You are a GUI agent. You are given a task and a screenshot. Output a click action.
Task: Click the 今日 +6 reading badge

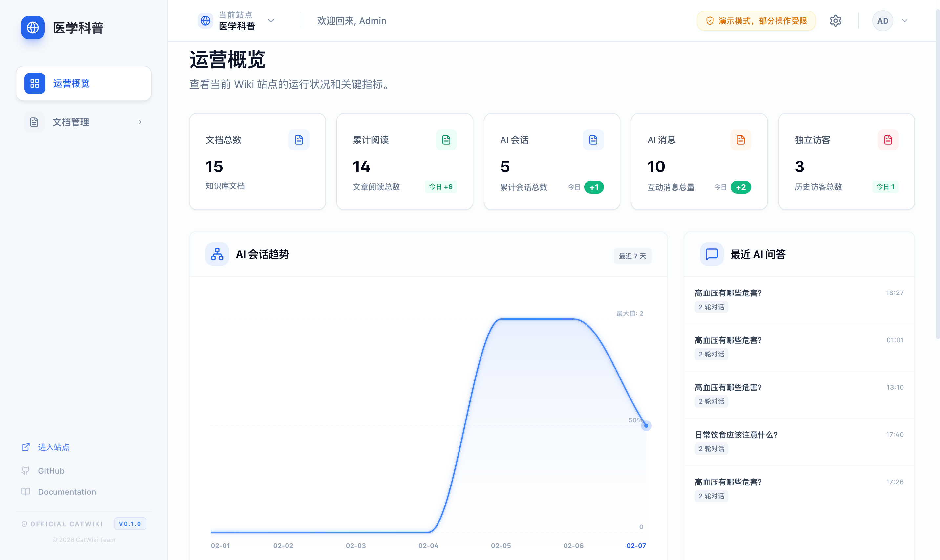tap(441, 187)
